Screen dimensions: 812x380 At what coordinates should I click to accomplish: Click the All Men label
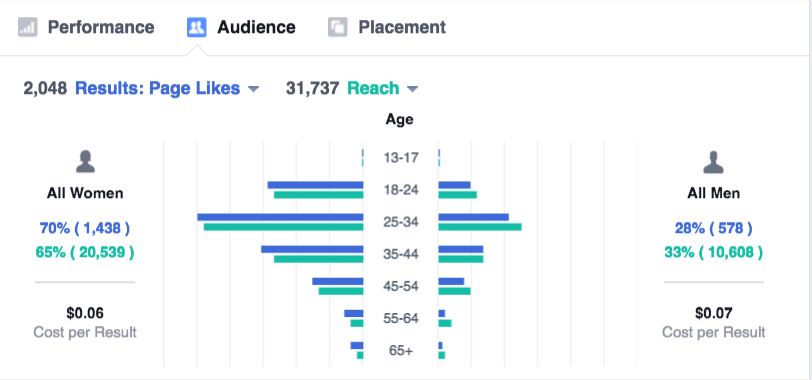(x=714, y=194)
